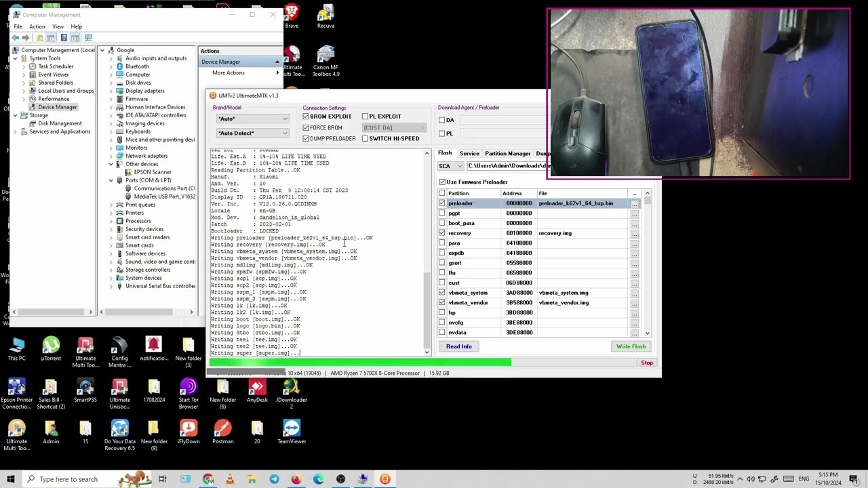The width and height of the screenshot is (868, 488).
Task: Expand Task Scheduler tree node
Action: point(23,66)
